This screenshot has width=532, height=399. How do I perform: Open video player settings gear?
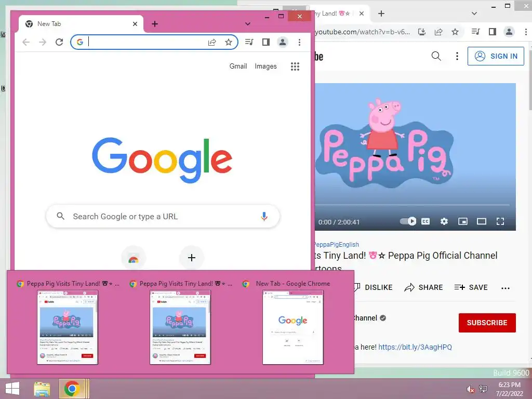pos(444,221)
